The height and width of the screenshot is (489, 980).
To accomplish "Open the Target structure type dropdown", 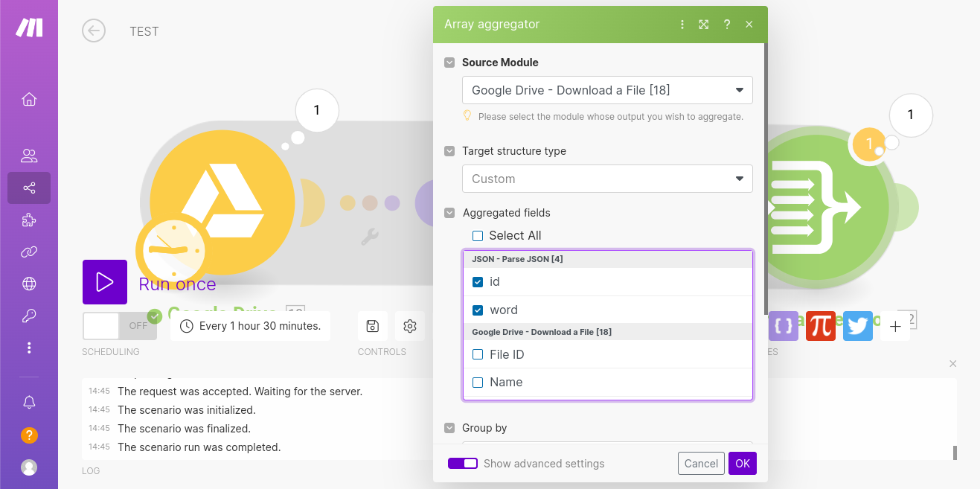I will 607,179.
